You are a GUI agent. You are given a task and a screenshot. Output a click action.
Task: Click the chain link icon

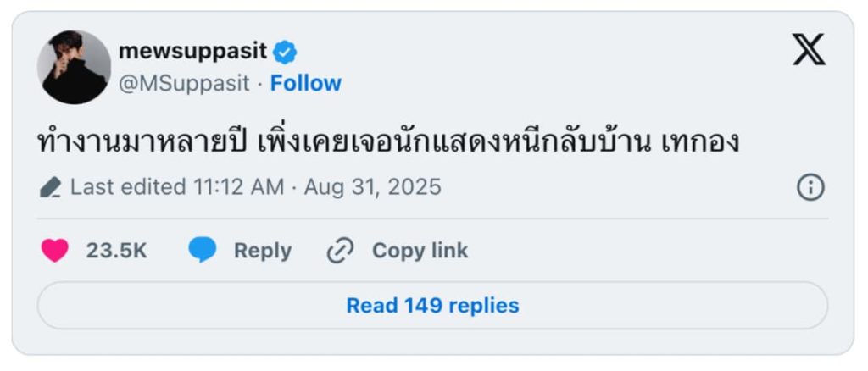(340, 251)
